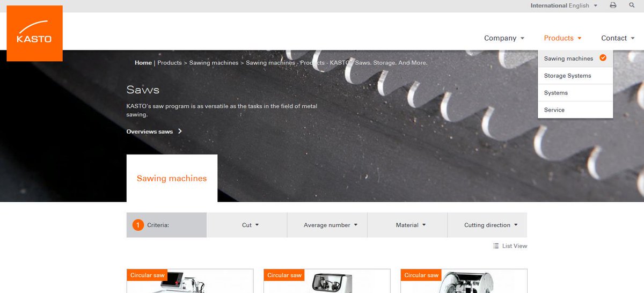
Task: Expand the Contact menu
Action: tap(618, 38)
